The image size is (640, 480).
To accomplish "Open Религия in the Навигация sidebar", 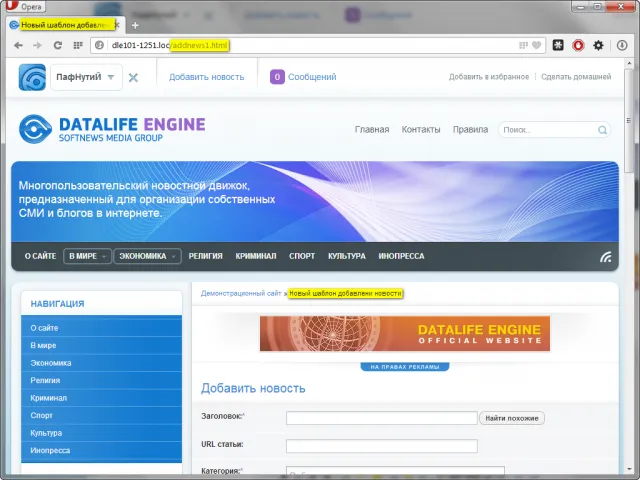I will coord(45,380).
